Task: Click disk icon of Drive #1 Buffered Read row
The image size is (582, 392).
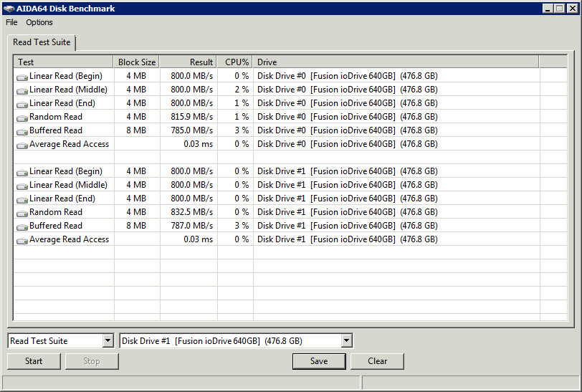Action: point(22,226)
